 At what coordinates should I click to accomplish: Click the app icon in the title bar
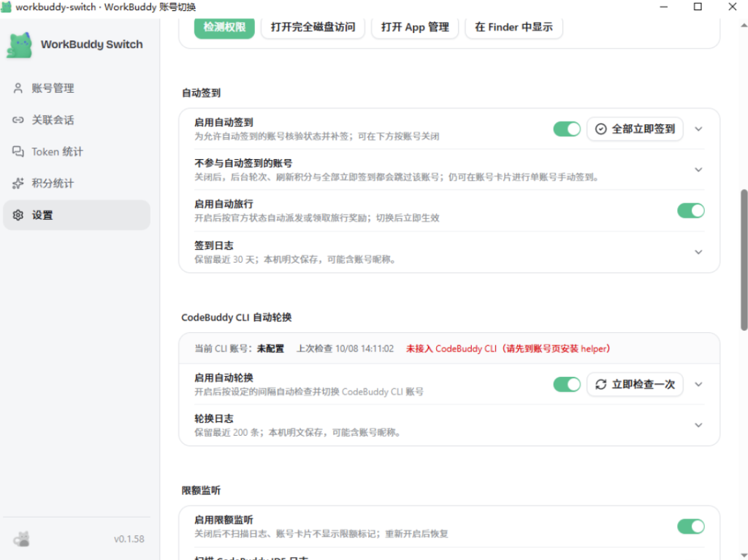tap(6, 7)
